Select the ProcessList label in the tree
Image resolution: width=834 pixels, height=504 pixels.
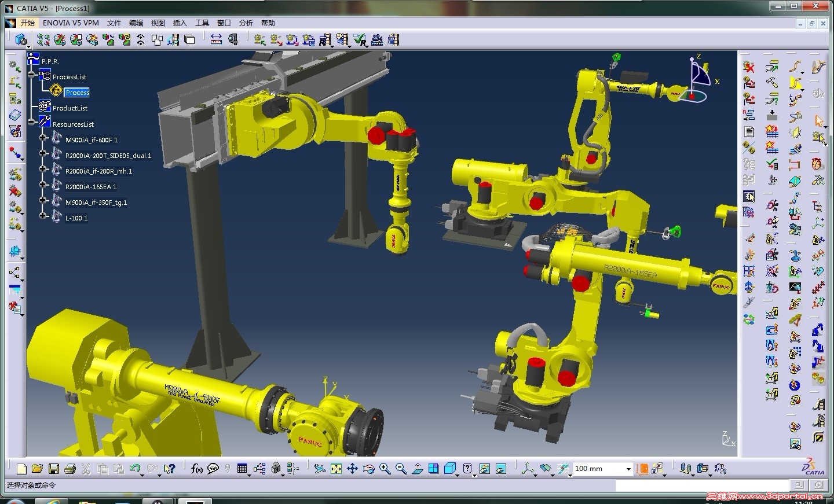pyautogui.click(x=69, y=77)
